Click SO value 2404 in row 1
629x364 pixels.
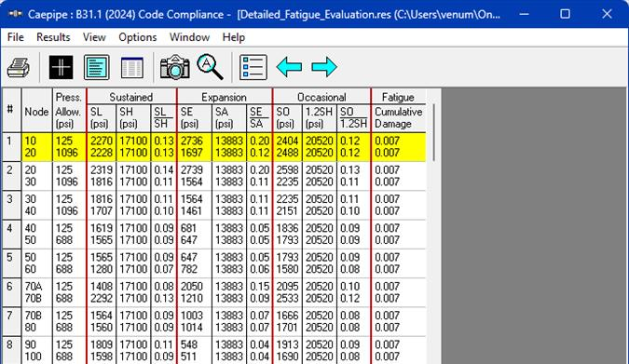click(x=287, y=142)
